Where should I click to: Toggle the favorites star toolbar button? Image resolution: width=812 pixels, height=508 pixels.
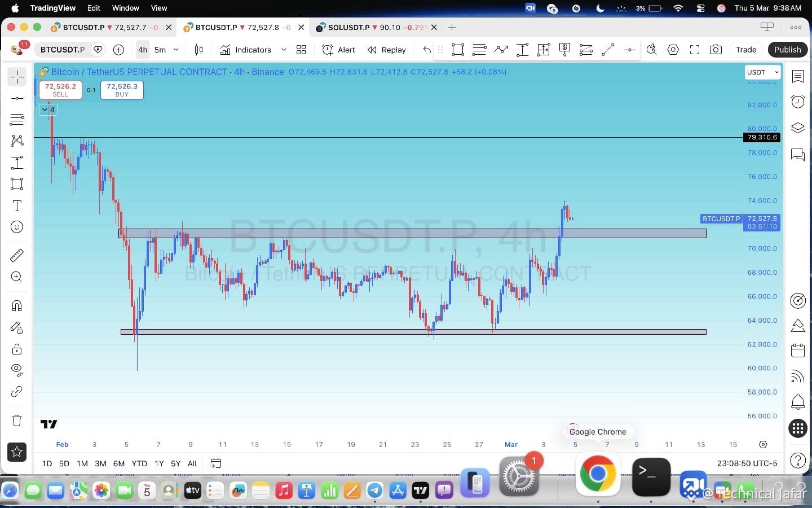[x=17, y=452]
